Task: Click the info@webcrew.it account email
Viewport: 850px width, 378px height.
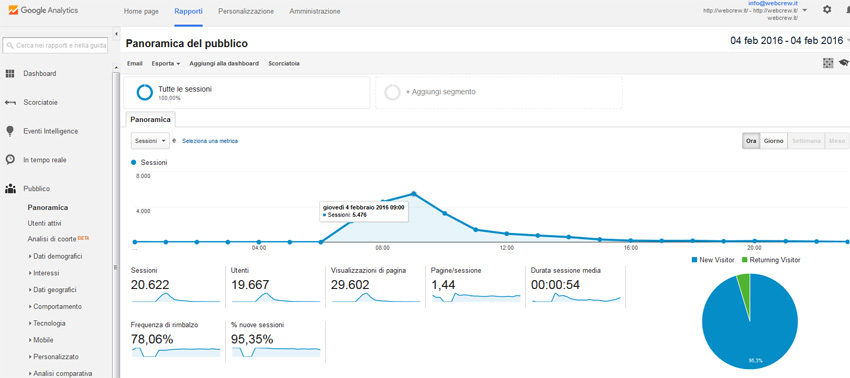Action: 773,3
